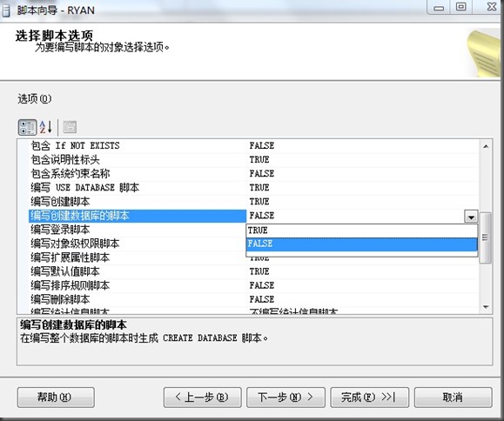Screen dimensions: 504x421
Task: Click 完成(F) to finish the wizard
Action: pos(370,398)
